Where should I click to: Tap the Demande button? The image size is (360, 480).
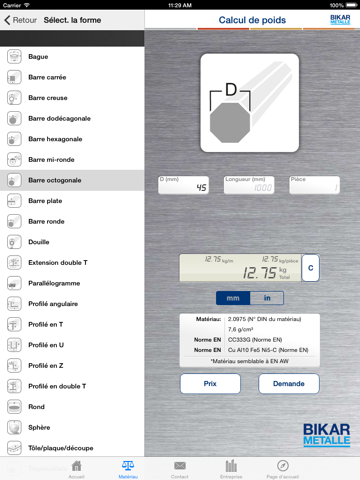pos(289,384)
